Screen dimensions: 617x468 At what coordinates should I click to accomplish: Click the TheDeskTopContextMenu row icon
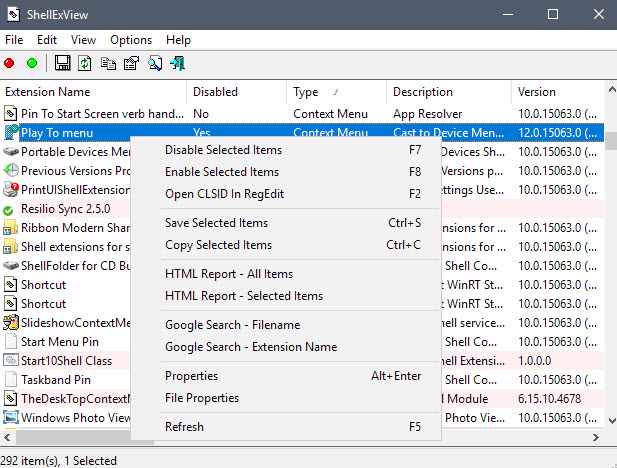(11, 398)
